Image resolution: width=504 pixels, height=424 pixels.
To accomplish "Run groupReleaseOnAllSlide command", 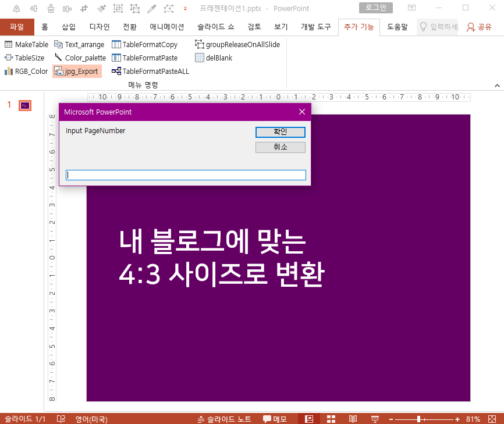I will pos(237,44).
